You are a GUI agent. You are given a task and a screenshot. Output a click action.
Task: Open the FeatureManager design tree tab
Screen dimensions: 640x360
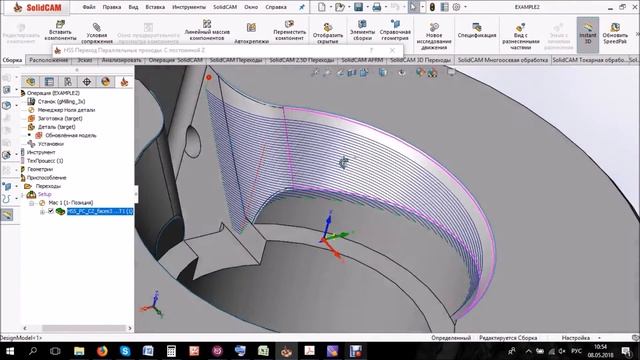tap(31, 82)
